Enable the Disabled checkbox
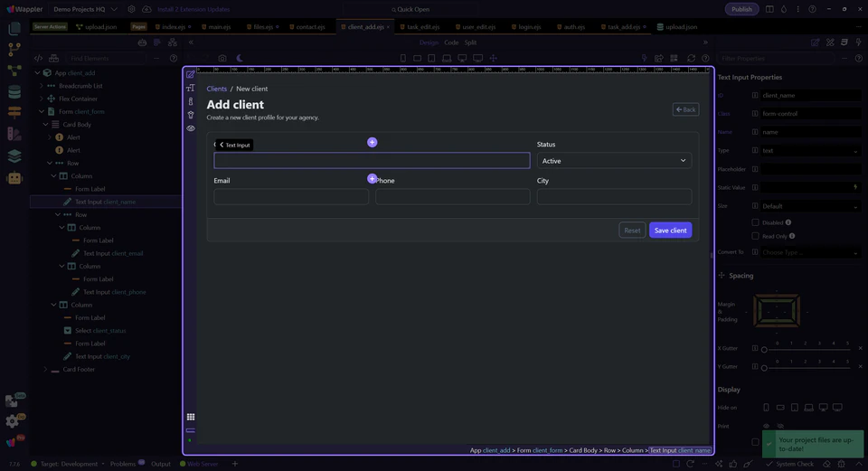Screen dimensions: 868x471 pos(755,222)
